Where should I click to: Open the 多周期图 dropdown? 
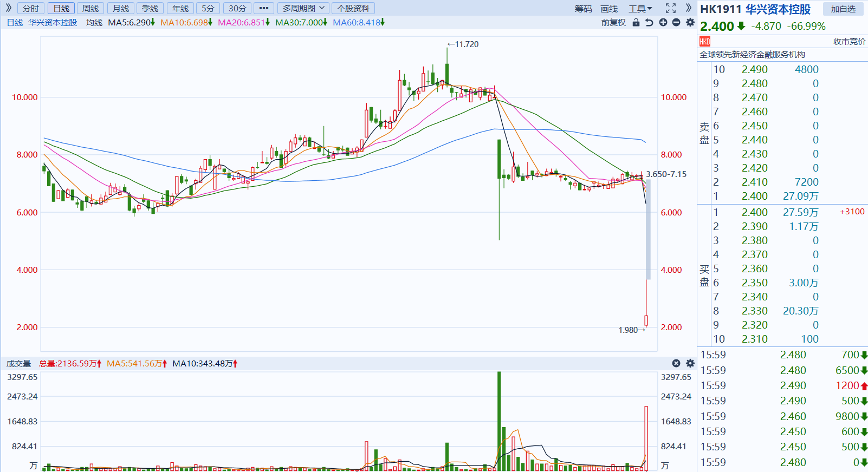tap(303, 8)
